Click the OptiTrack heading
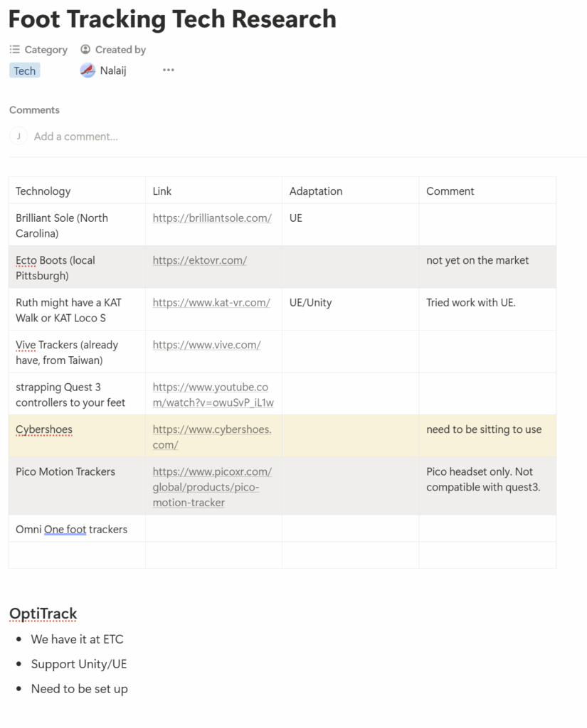Screen dimensions: 587x728 point(43,614)
